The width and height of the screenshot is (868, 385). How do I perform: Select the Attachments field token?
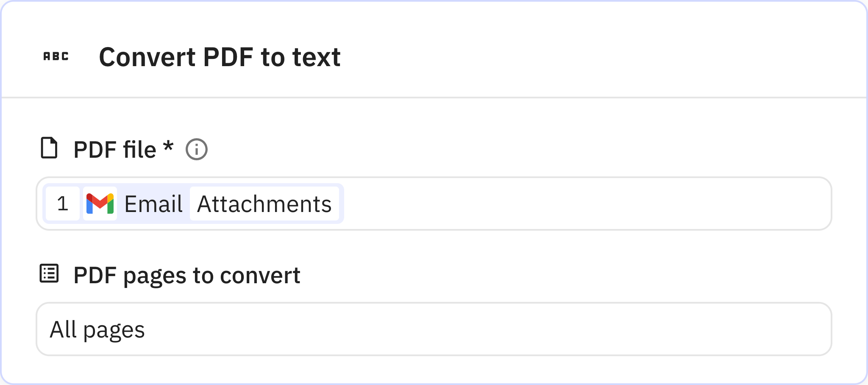coord(264,204)
